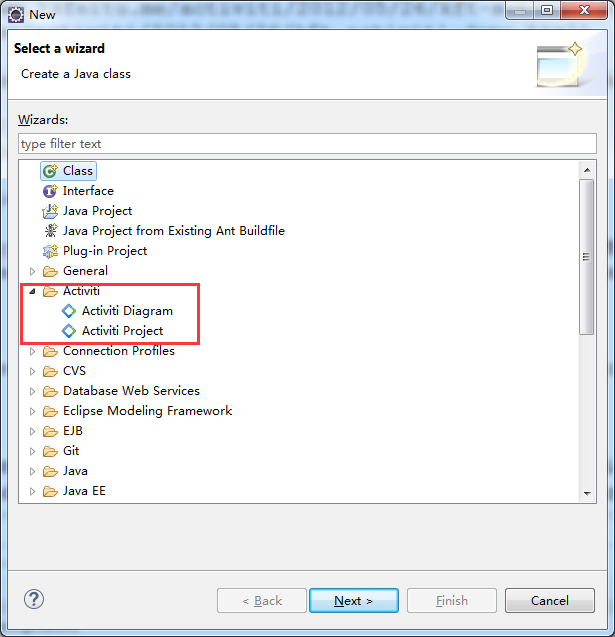Click the wizard list scrollbar thumb
The width and height of the screenshot is (615, 637).
pos(587,257)
